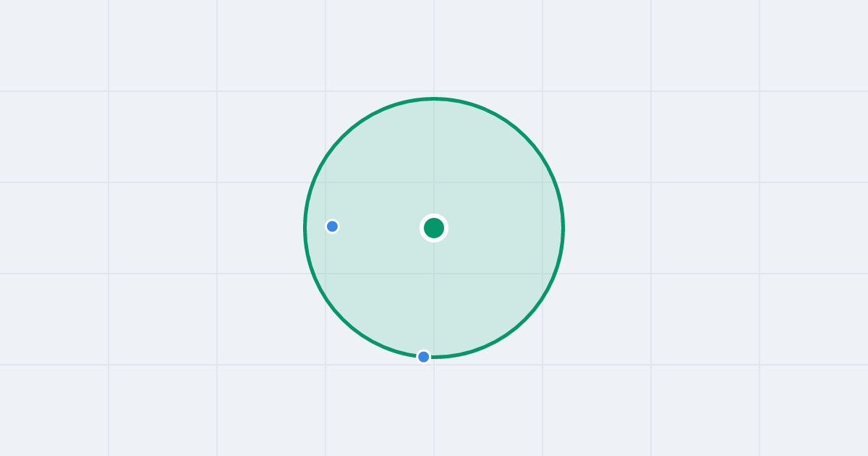868x456 pixels.
Task: Click the rightmost point of the green circle outline
Action: 563,228
